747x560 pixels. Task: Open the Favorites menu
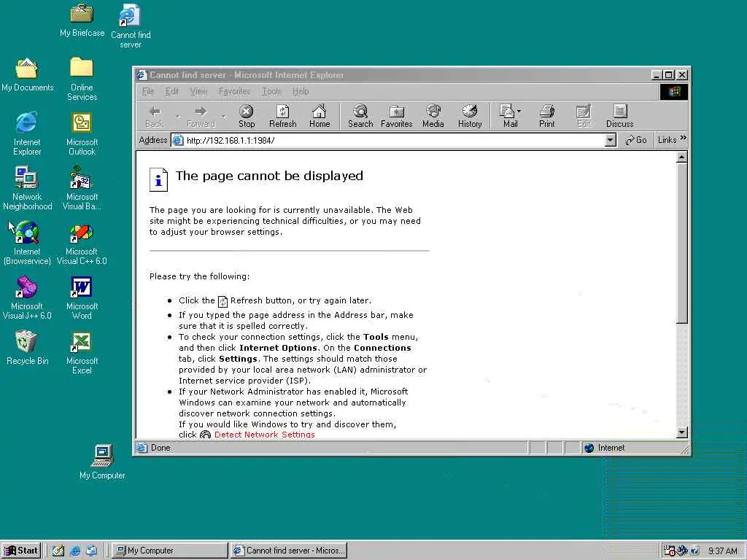234,91
